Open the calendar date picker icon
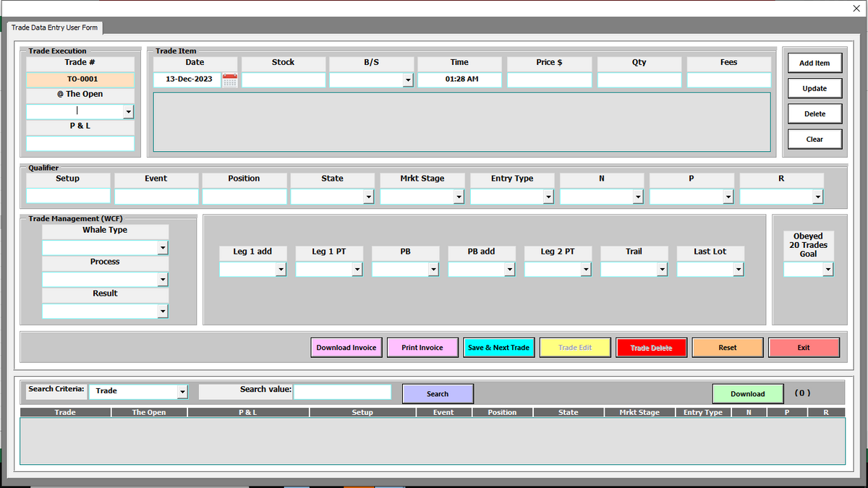 (229, 80)
